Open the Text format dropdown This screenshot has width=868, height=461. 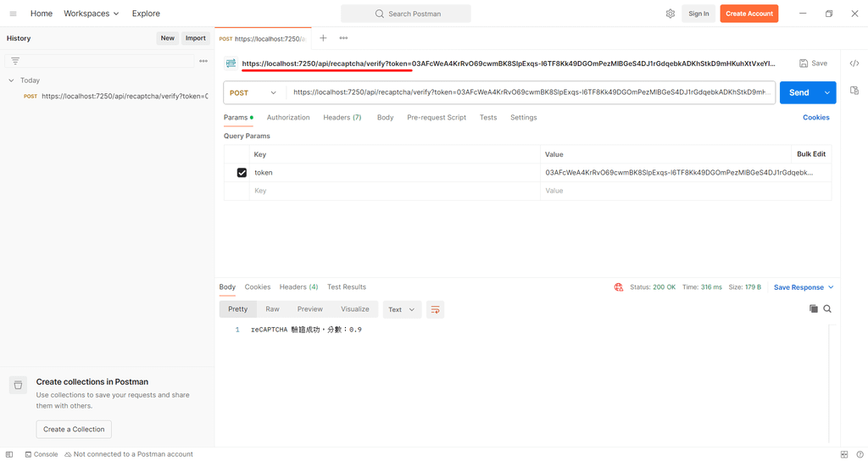click(402, 309)
